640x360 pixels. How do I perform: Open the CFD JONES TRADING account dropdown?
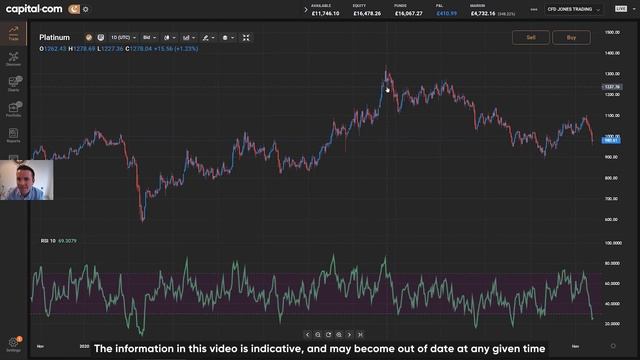pos(573,9)
